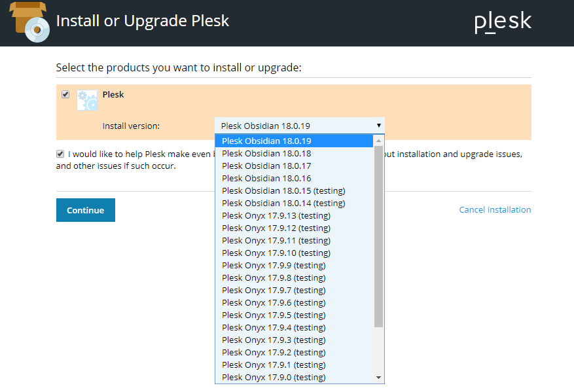Collapse the Install version dropdown
The image size is (574, 392).
click(299, 126)
